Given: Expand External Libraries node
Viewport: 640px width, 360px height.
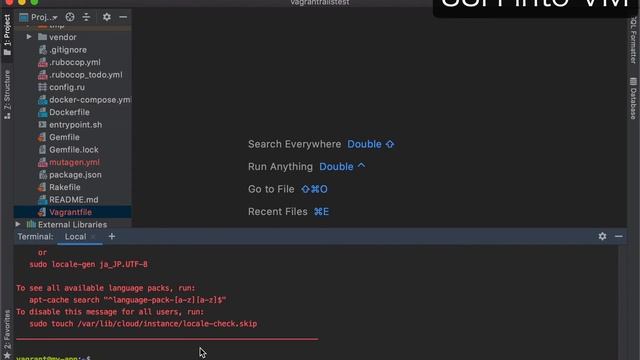Looking at the screenshot, I should 18,224.
